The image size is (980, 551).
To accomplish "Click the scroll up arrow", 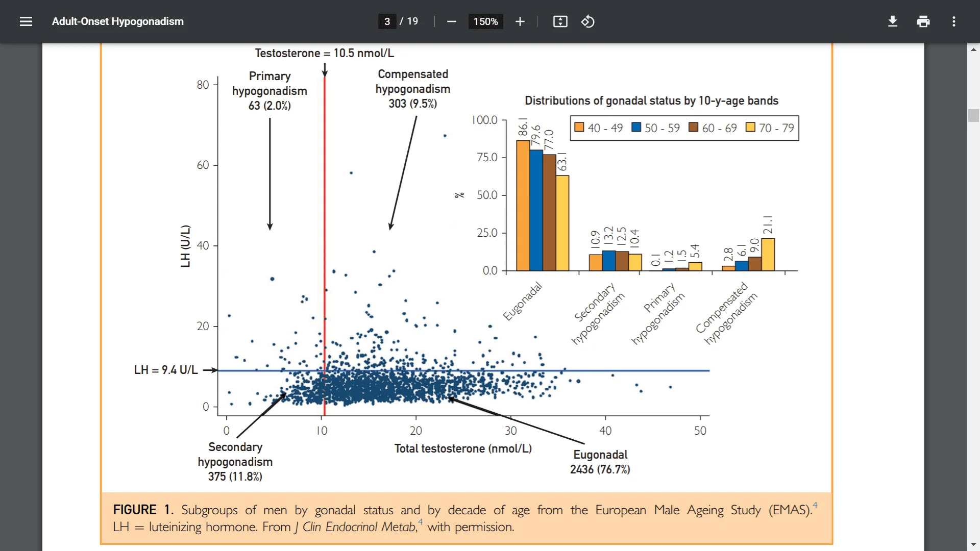I will (973, 49).
